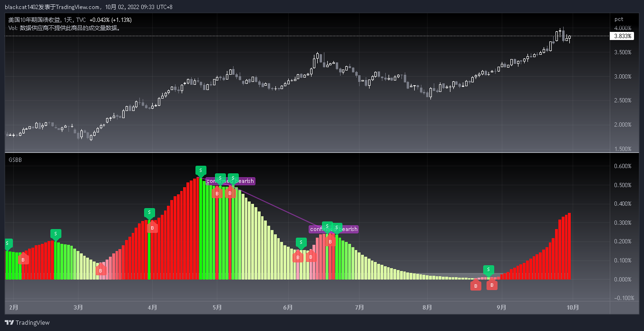Click the blackcat1402 publish header text

89,7
